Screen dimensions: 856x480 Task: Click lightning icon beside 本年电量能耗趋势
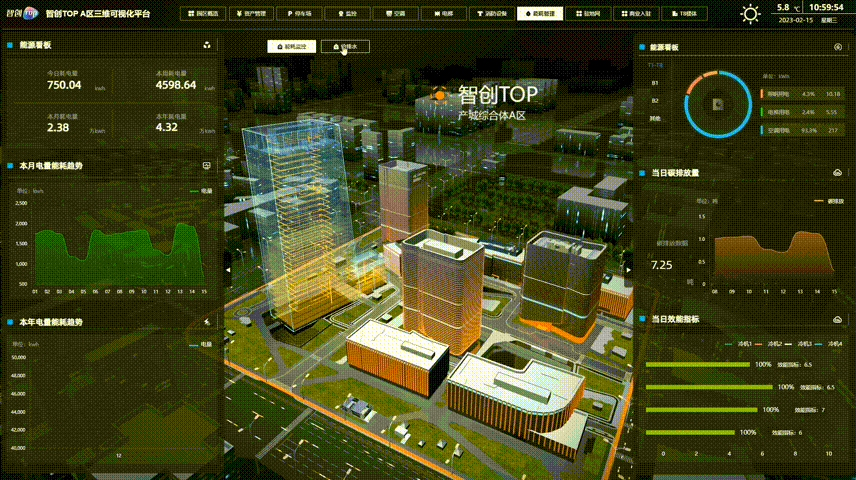[x=206, y=322]
